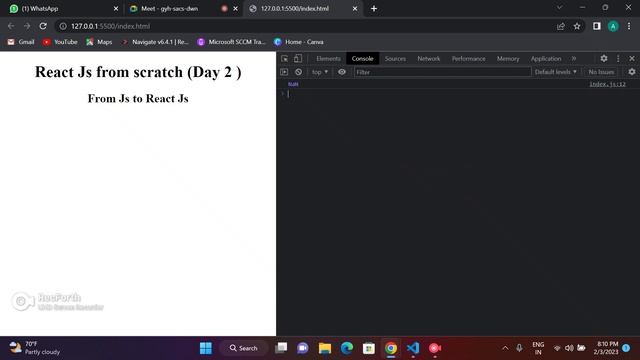The image size is (640, 360).
Task: Open DevTools settings gear
Action: pyautogui.click(x=604, y=58)
